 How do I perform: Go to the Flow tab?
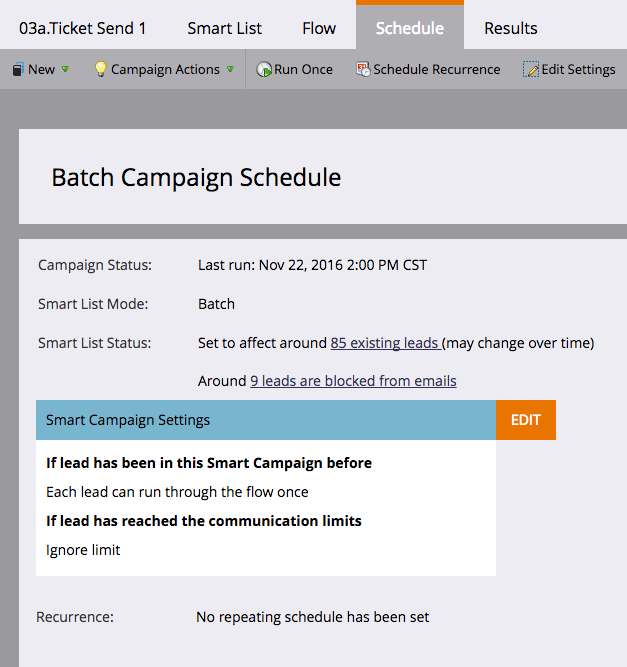pos(319,28)
